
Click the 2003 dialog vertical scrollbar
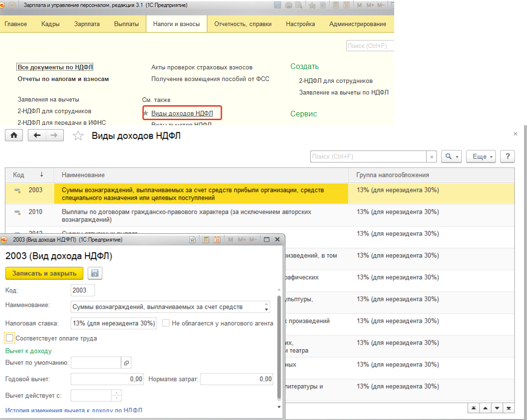pos(279,347)
